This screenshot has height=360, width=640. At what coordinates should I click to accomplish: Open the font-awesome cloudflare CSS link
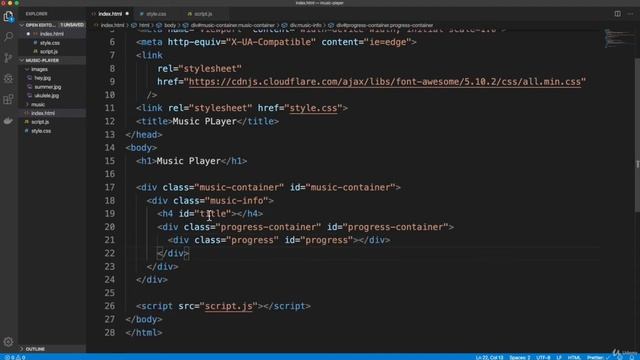click(384, 82)
